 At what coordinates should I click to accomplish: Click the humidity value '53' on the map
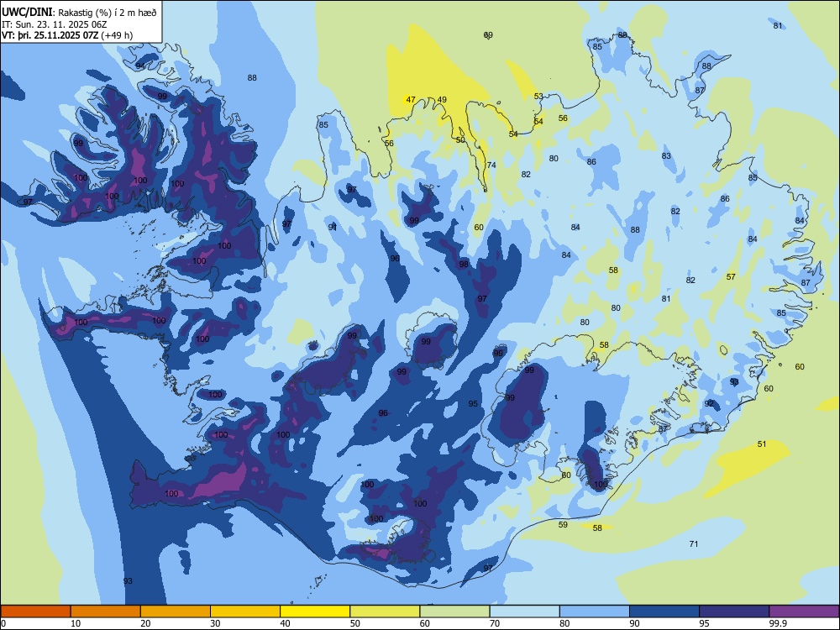[x=538, y=97]
